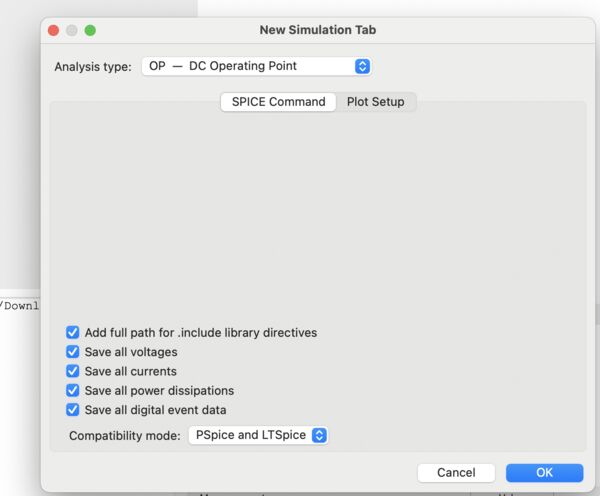Open the Analysis type dropdown

pyautogui.click(x=256, y=66)
